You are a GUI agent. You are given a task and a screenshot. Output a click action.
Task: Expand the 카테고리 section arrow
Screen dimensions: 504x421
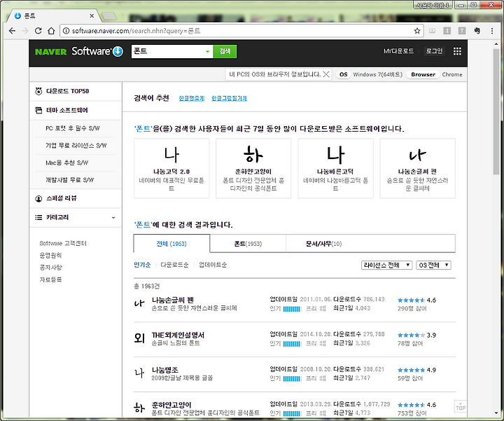coord(113,218)
